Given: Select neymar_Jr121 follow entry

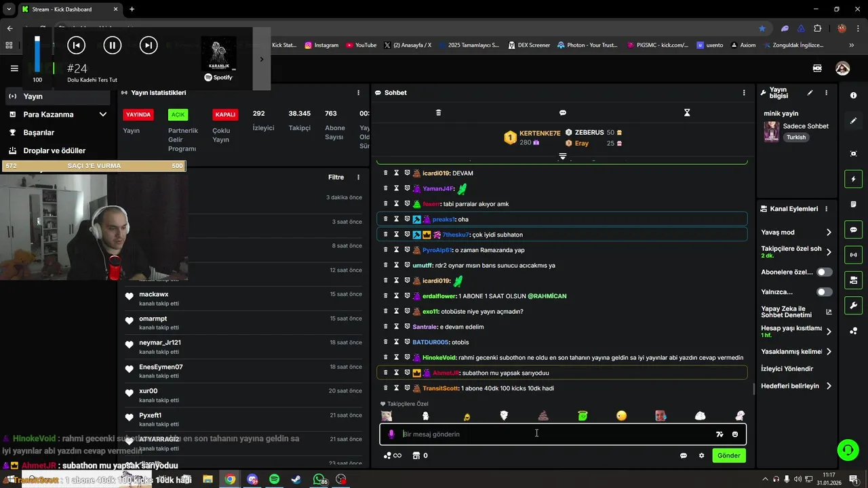Looking at the screenshot, I should pyautogui.click(x=244, y=347).
